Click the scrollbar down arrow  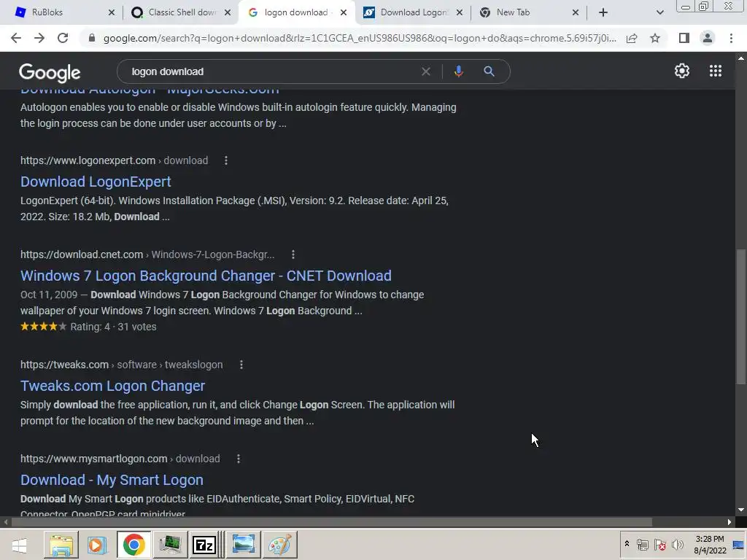(x=741, y=510)
